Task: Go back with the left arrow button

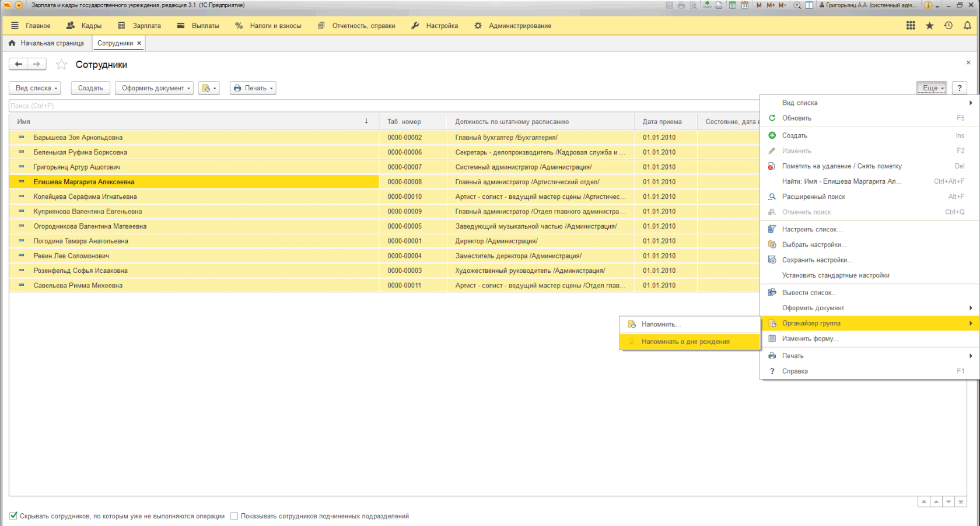Action: (19, 64)
